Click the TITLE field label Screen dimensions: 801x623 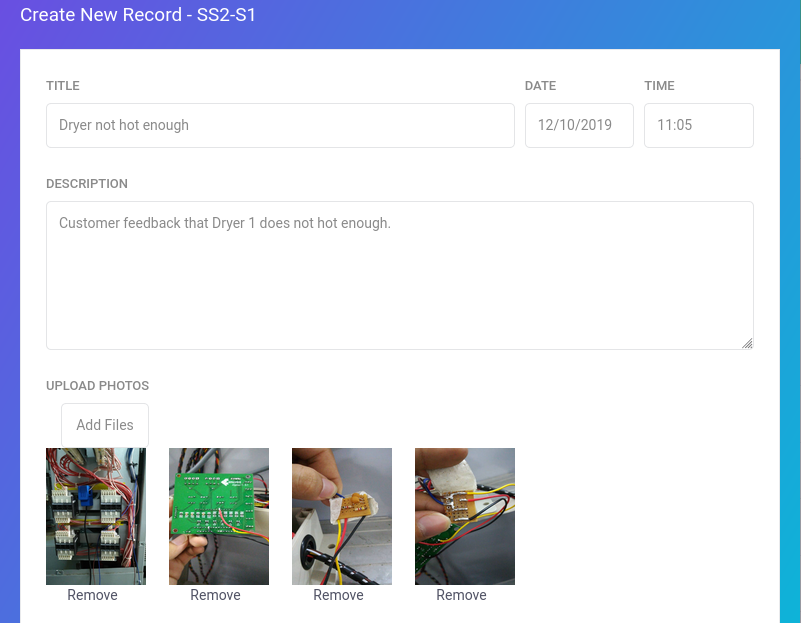pyautogui.click(x=63, y=86)
